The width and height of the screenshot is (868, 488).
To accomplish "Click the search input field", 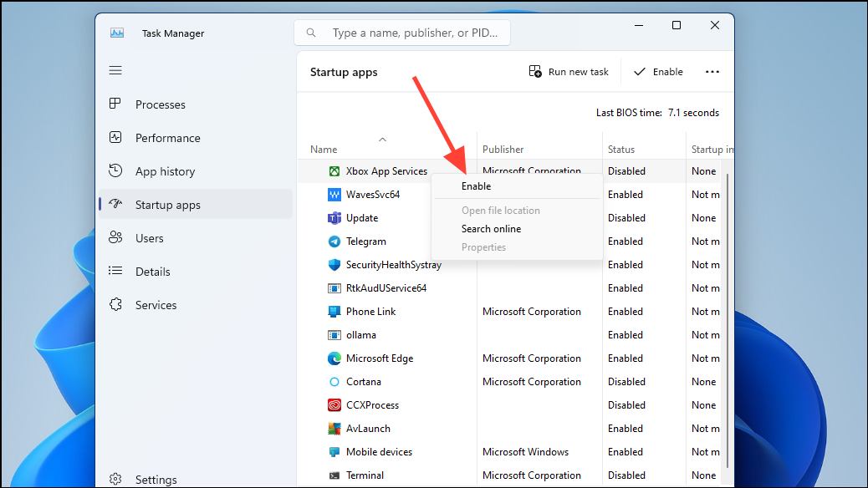I will [402, 33].
